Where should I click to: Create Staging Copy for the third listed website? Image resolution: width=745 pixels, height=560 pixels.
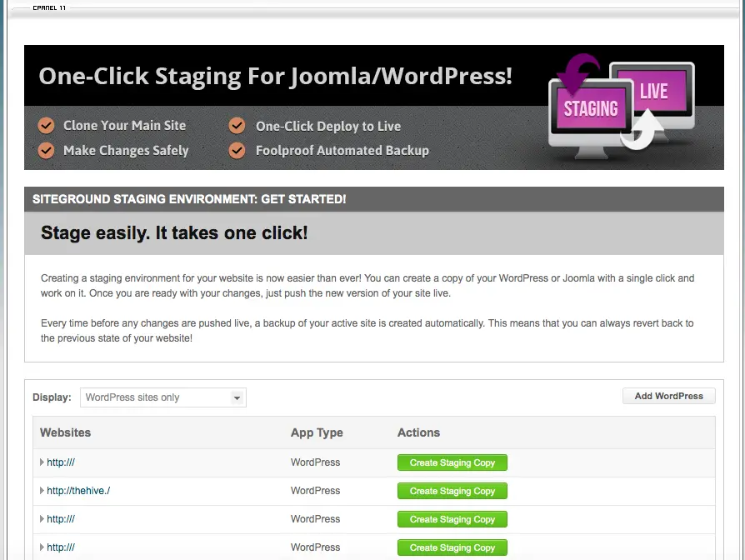pyautogui.click(x=452, y=520)
